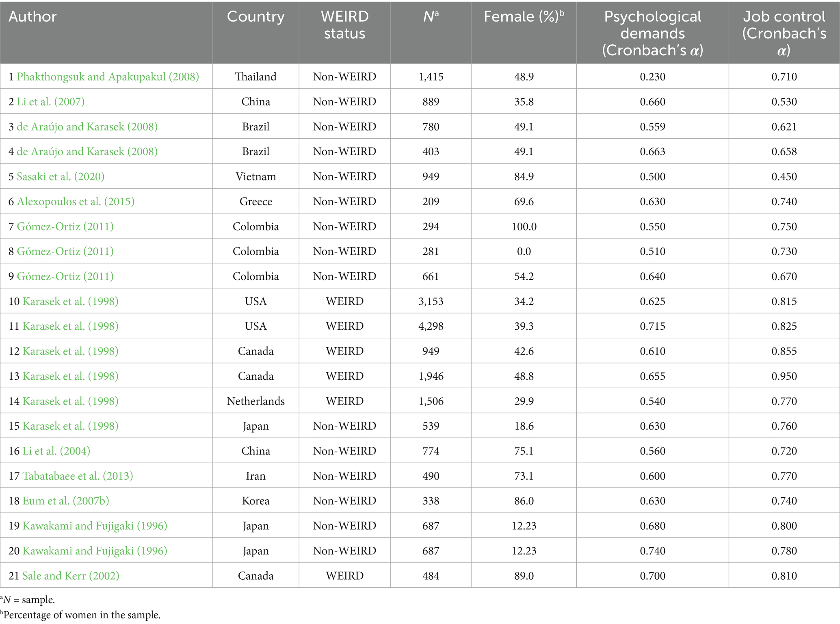Screen dimensions: 840x624
Task: Click the Female (%) column header
Action: click(524, 17)
